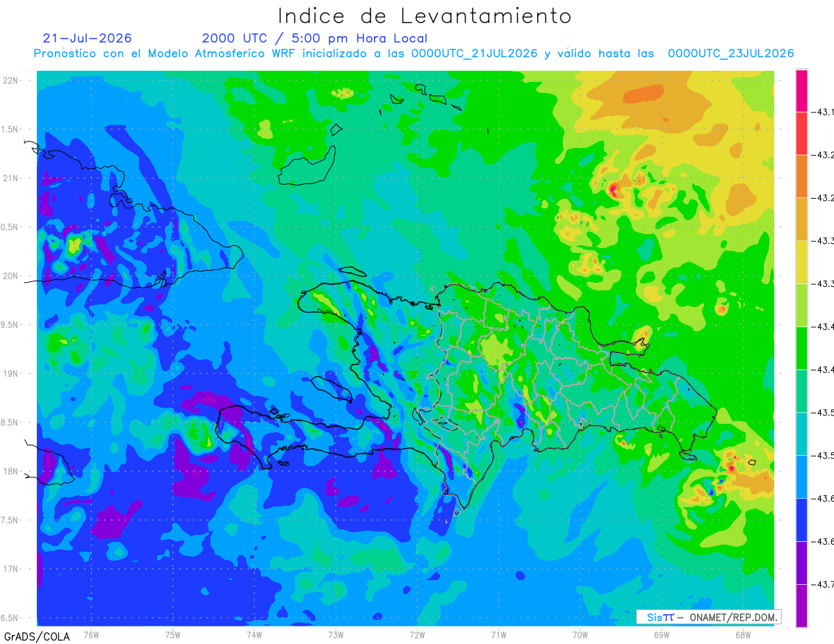Click the magenta swatch atop the color bar

coord(801,90)
